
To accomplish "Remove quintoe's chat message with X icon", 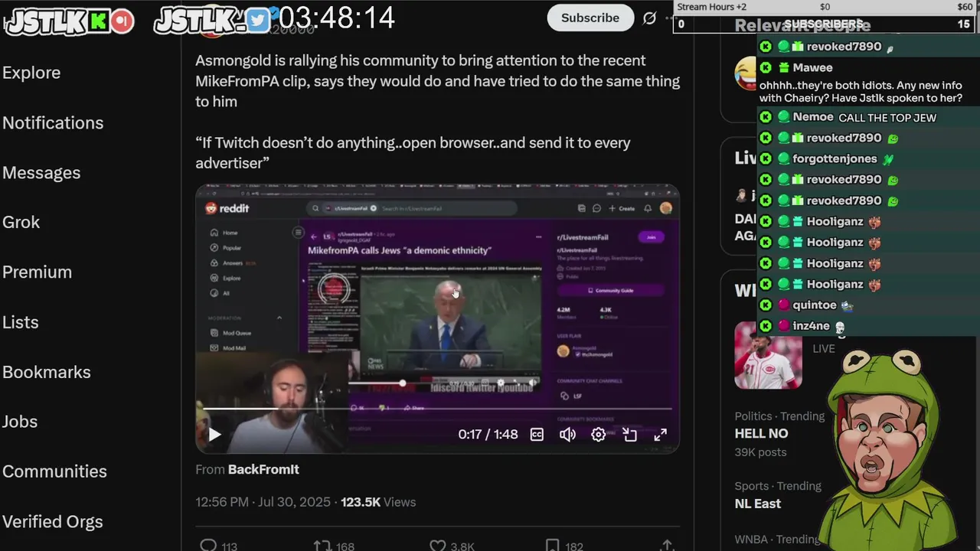I will (766, 305).
